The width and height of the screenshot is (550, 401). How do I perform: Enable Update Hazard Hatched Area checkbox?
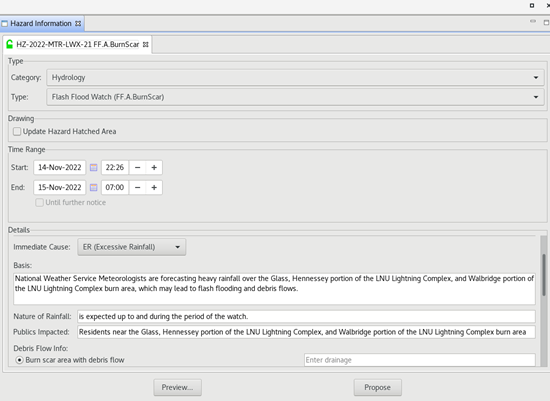tap(17, 132)
